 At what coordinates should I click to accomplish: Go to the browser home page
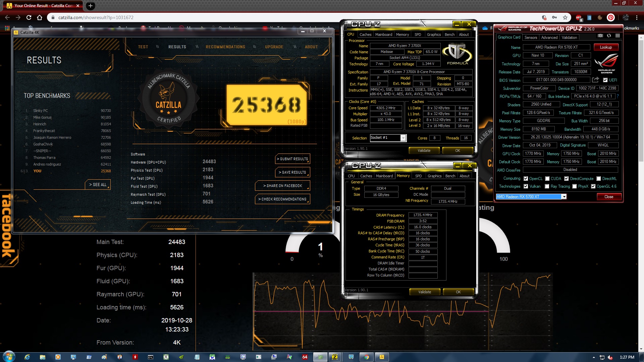click(40, 17)
